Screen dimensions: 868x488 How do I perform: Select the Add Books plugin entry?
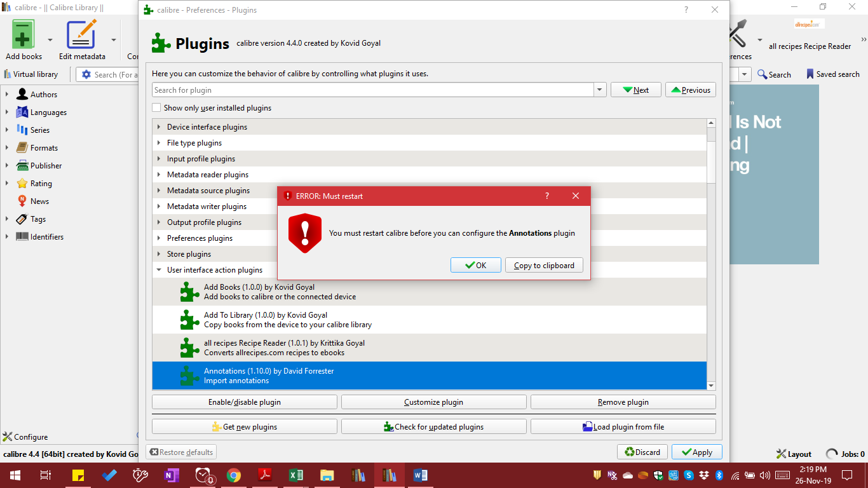(430, 292)
